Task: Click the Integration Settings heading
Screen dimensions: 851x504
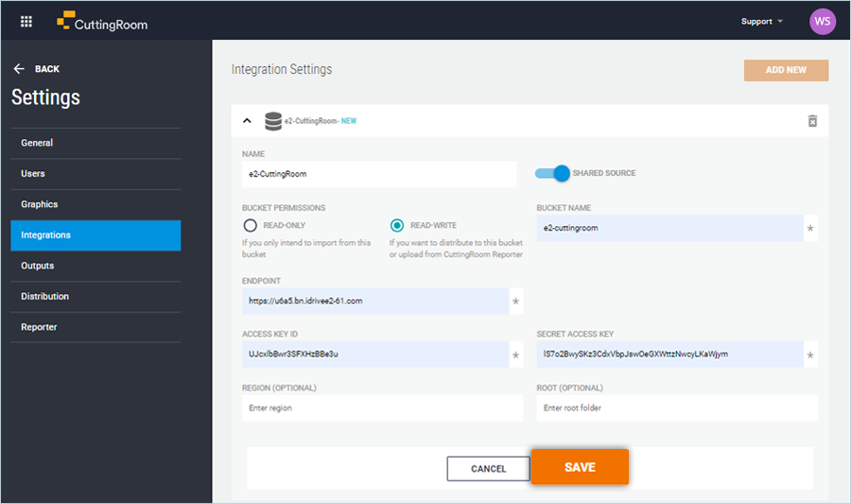Action: (282, 69)
